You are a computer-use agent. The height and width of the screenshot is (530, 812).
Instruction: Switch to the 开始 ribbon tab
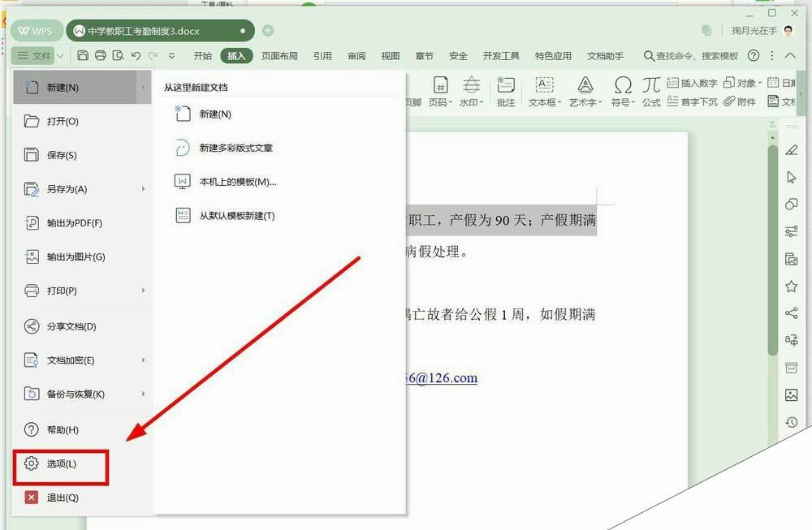[x=202, y=56]
